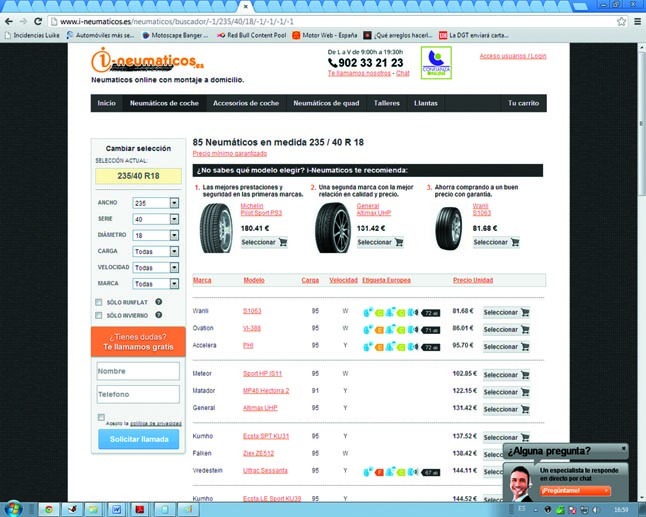
Task: Open the Windows Start button
Action: (x=12, y=509)
